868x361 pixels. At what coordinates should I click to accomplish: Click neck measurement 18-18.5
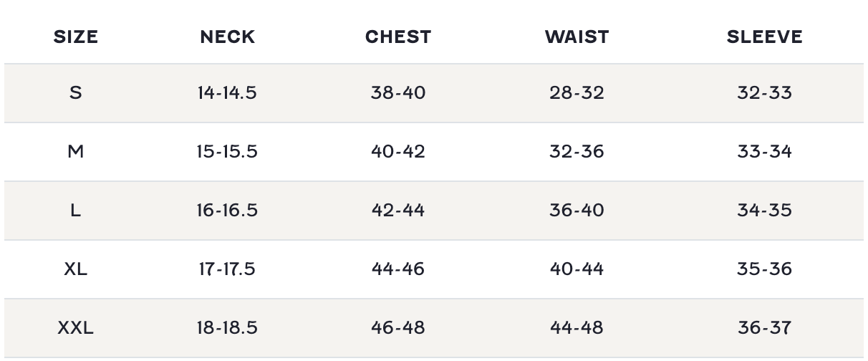coord(227,328)
